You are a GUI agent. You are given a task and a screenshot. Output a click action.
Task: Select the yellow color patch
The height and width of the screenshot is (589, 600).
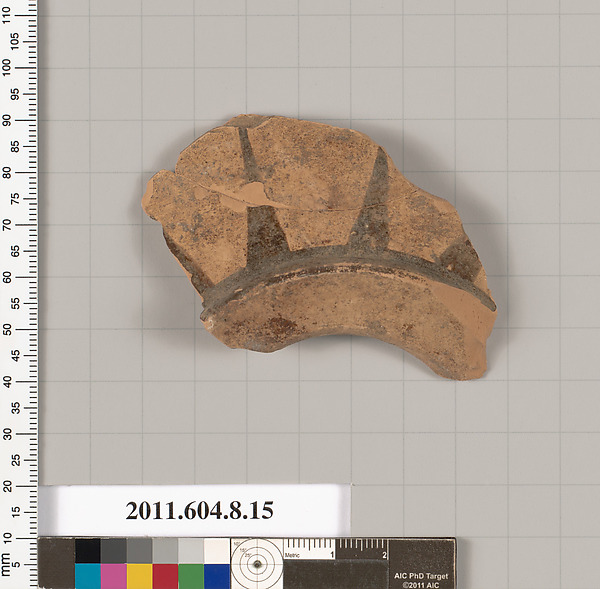(139, 575)
